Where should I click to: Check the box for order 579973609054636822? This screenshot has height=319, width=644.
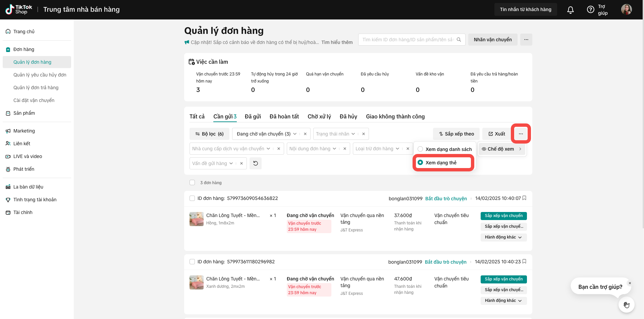192,198
